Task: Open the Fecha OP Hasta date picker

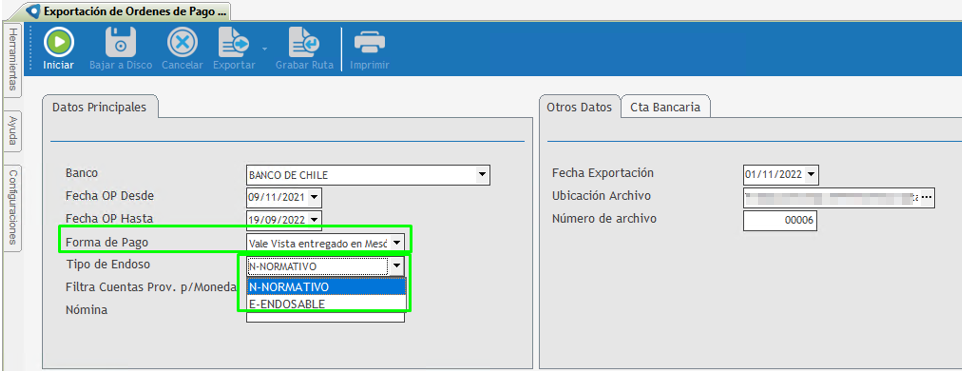Action: [314, 219]
